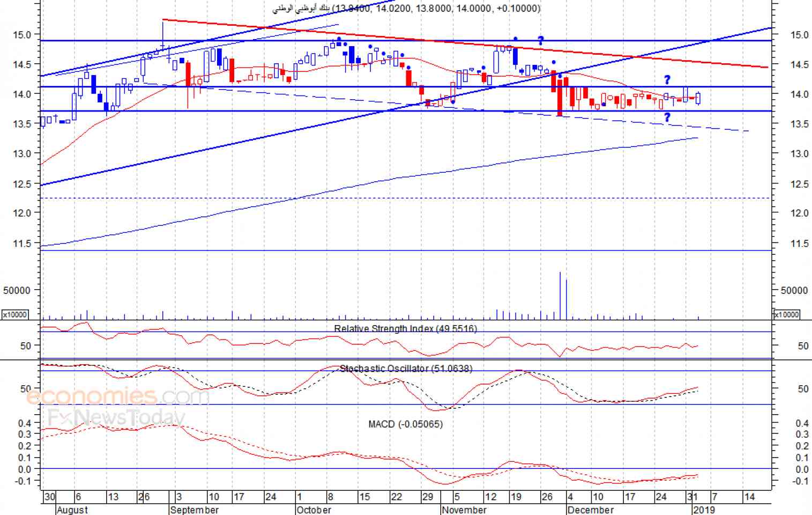Image resolution: width=812 pixels, height=515 pixels.
Task: Click the '15.0' price label on the left axis
Action: pos(22,35)
